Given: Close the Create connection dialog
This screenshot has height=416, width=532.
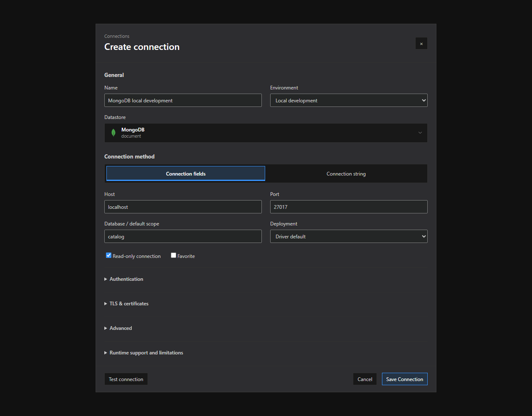Looking at the screenshot, I should tap(421, 43).
